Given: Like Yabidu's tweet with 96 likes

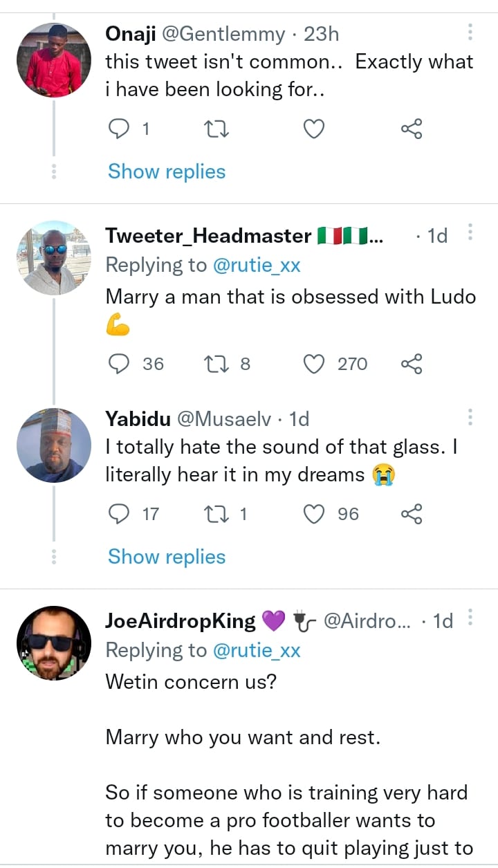Looking at the screenshot, I should pyautogui.click(x=315, y=514).
